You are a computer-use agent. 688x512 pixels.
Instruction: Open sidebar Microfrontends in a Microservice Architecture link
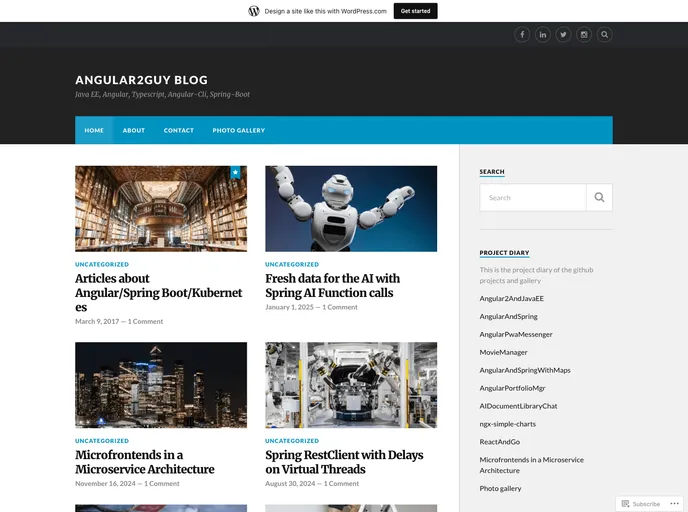(531, 465)
